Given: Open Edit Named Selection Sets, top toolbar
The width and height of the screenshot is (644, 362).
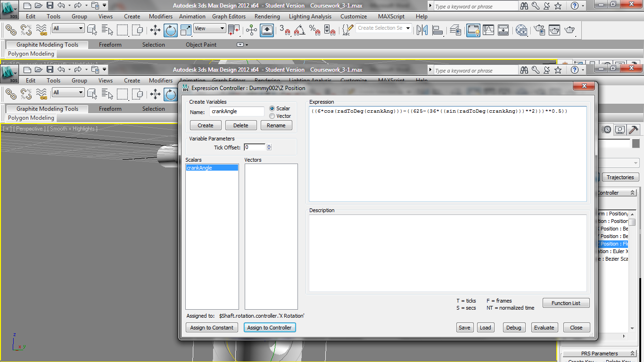Looking at the screenshot, I should (347, 30).
